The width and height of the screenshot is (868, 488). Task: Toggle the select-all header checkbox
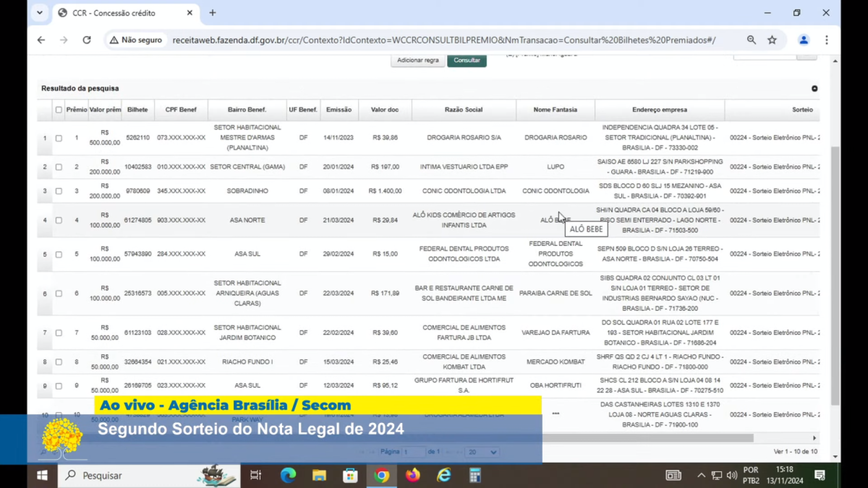59,110
